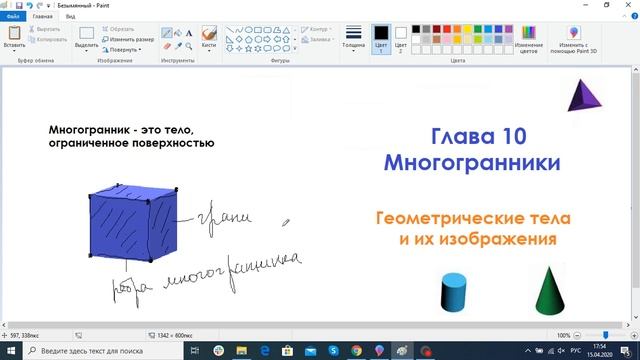The width and height of the screenshot is (640, 360).
Task: Choose the right arrow shape
Action: tap(267, 39)
